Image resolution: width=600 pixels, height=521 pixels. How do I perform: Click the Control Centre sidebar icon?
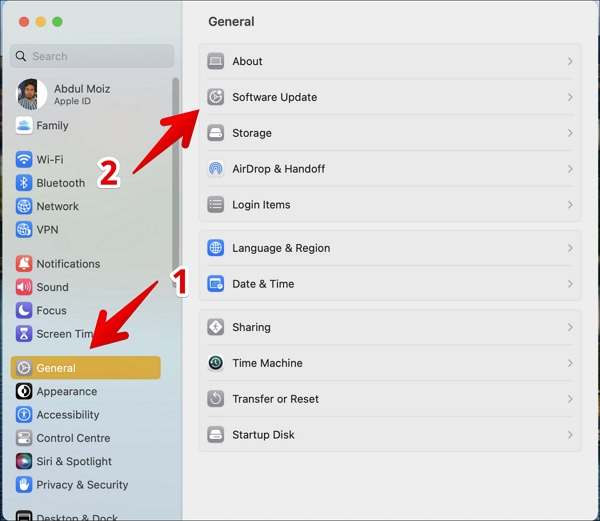(x=24, y=438)
